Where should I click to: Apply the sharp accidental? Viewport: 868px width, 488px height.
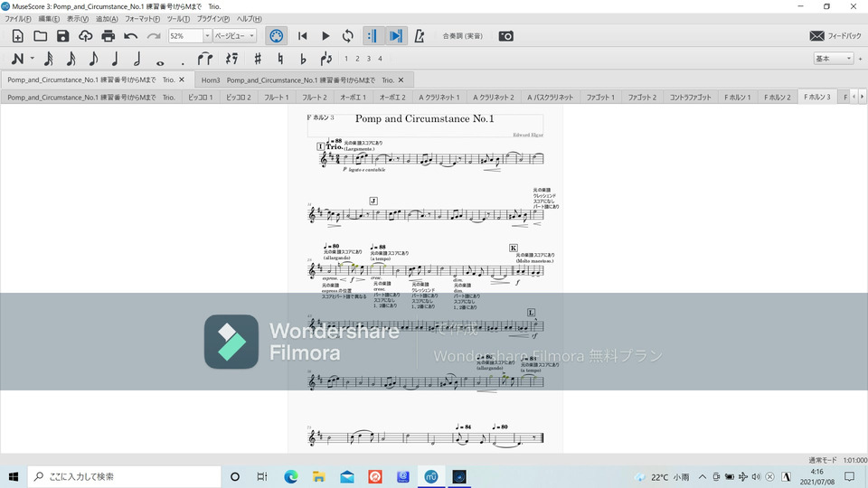tap(258, 59)
